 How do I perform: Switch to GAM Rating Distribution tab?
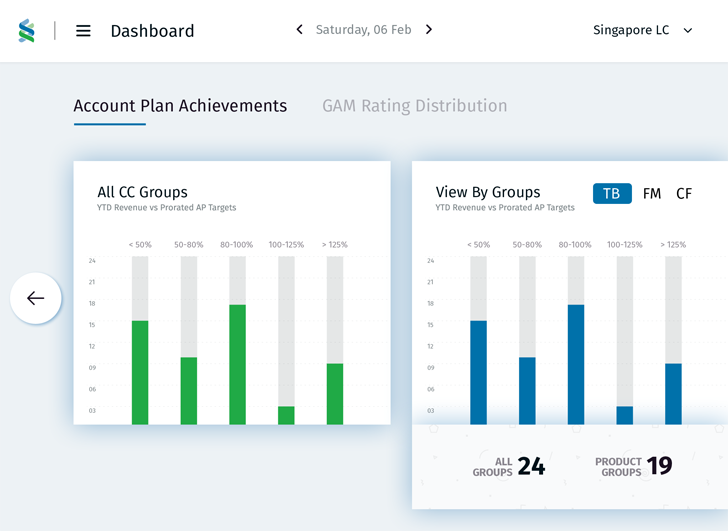(415, 106)
